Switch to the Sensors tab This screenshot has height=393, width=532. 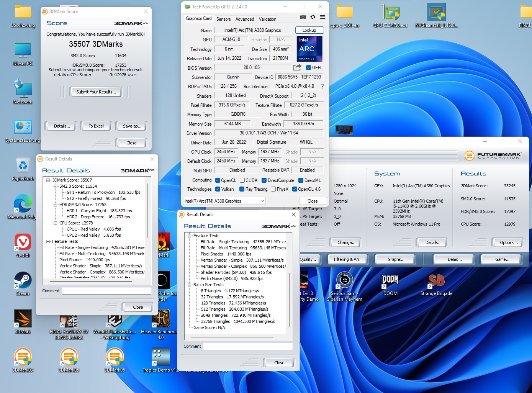point(223,19)
